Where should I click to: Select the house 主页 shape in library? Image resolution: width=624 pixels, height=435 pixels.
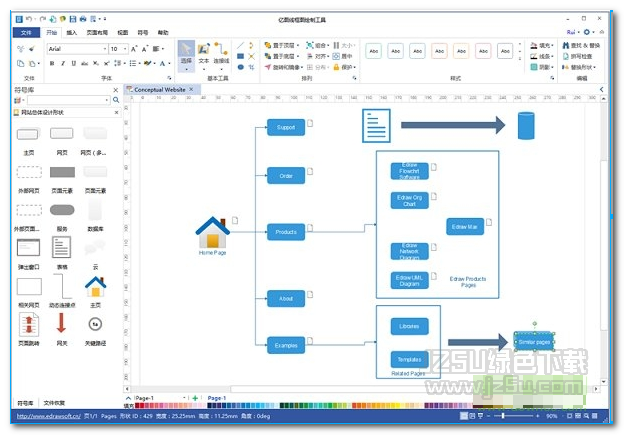96,287
